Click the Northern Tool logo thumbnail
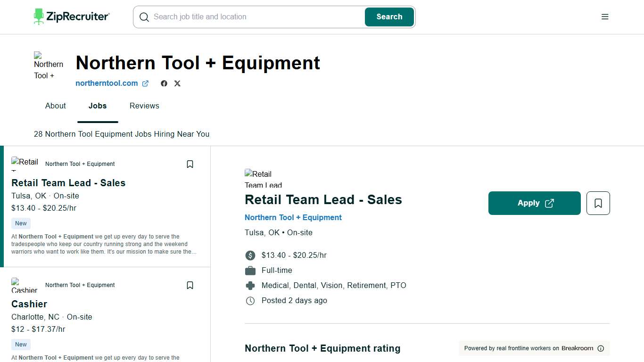The image size is (644, 362). [x=49, y=66]
